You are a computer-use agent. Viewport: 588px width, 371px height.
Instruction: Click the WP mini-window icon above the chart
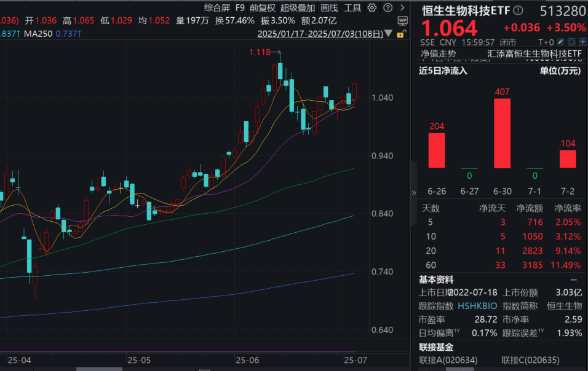(x=403, y=21)
